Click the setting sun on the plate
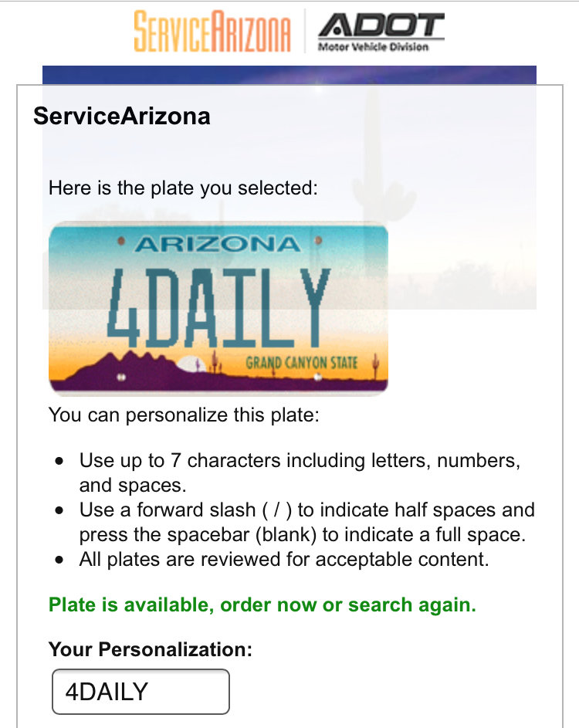 [x=191, y=364]
